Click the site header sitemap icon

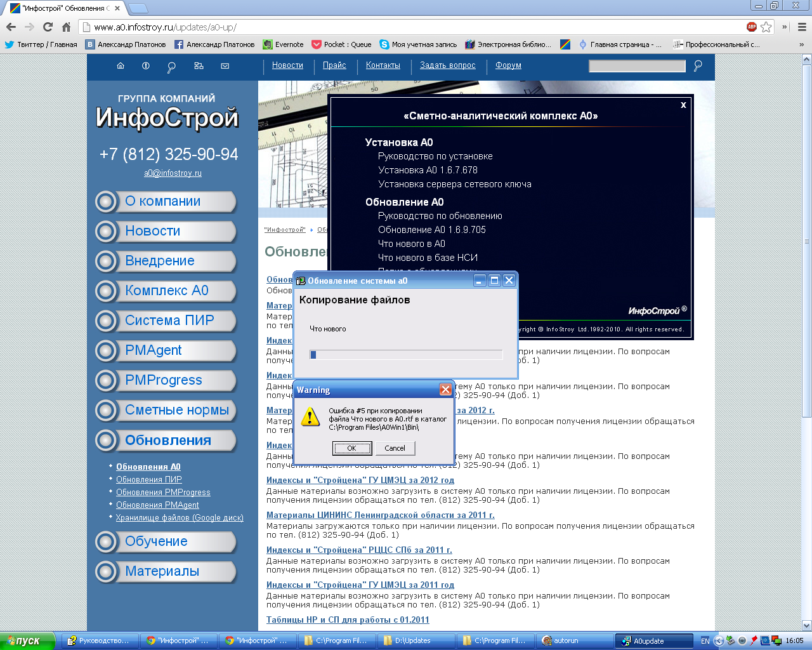pyautogui.click(x=199, y=66)
